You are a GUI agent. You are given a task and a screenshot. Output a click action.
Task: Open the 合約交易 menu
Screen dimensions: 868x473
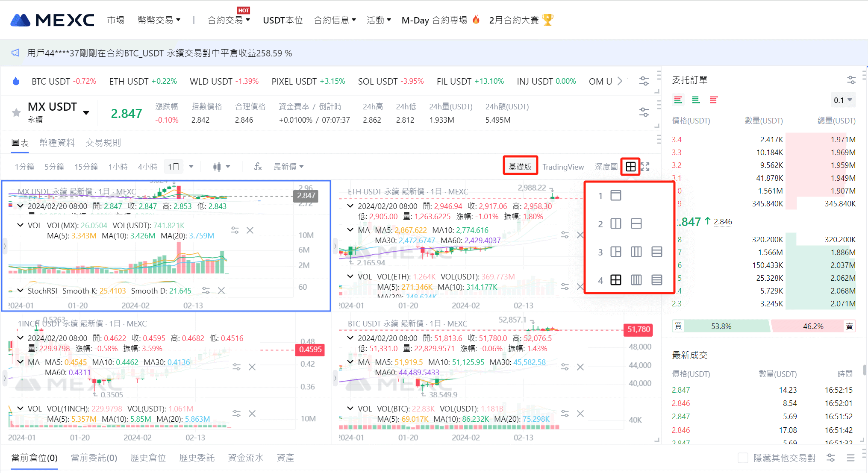point(229,20)
